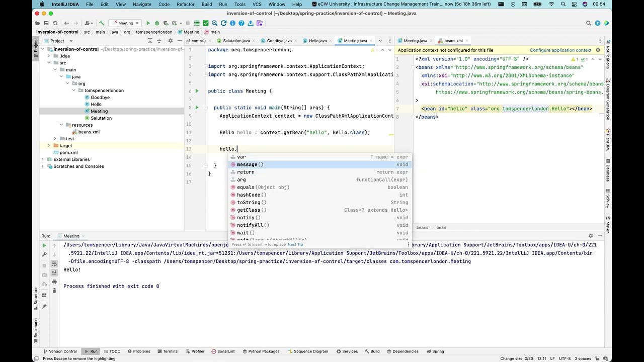Click the IDE updates icon in toolbar
644x362 pixels.
[x=598, y=23]
